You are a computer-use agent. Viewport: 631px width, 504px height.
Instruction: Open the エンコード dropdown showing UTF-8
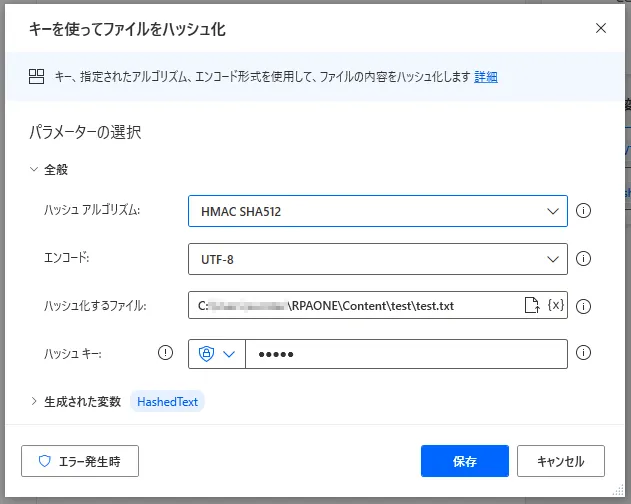point(378,259)
